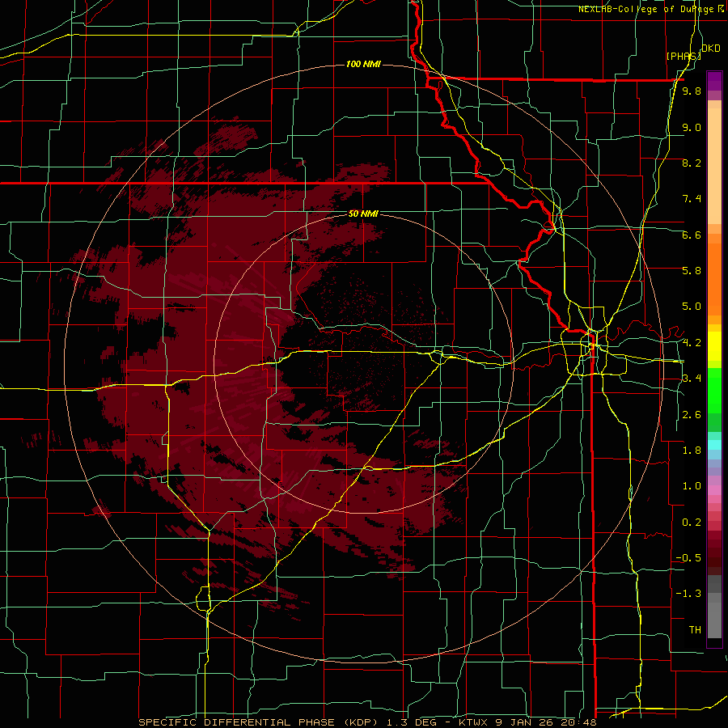Viewport: 728px width, 728px height.
Task: Click the 100 NMI range ring label
Action: point(363,64)
